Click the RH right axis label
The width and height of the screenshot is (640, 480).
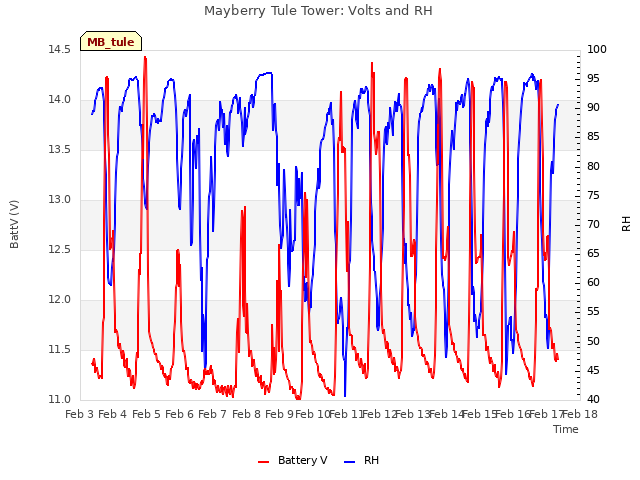(x=626, y=224)
